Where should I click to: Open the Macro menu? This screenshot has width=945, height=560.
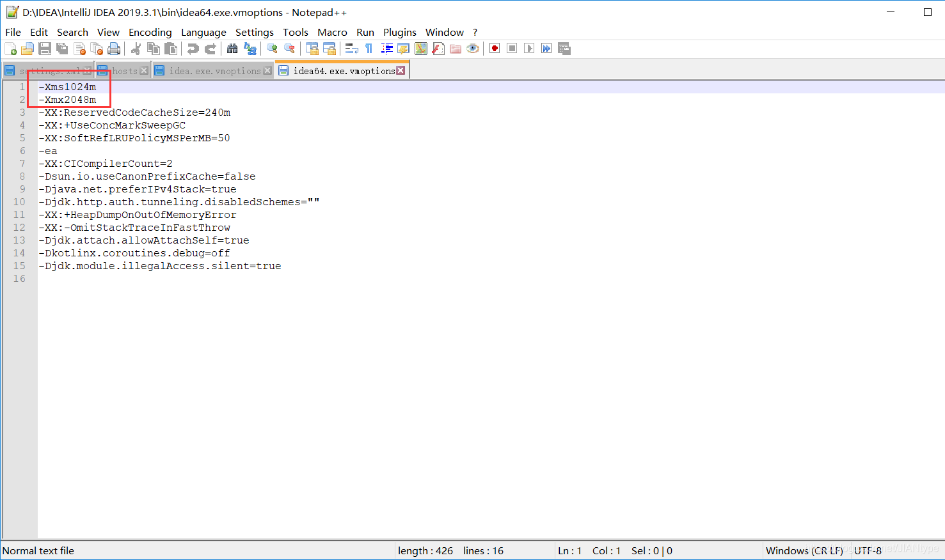coord(332,32)
